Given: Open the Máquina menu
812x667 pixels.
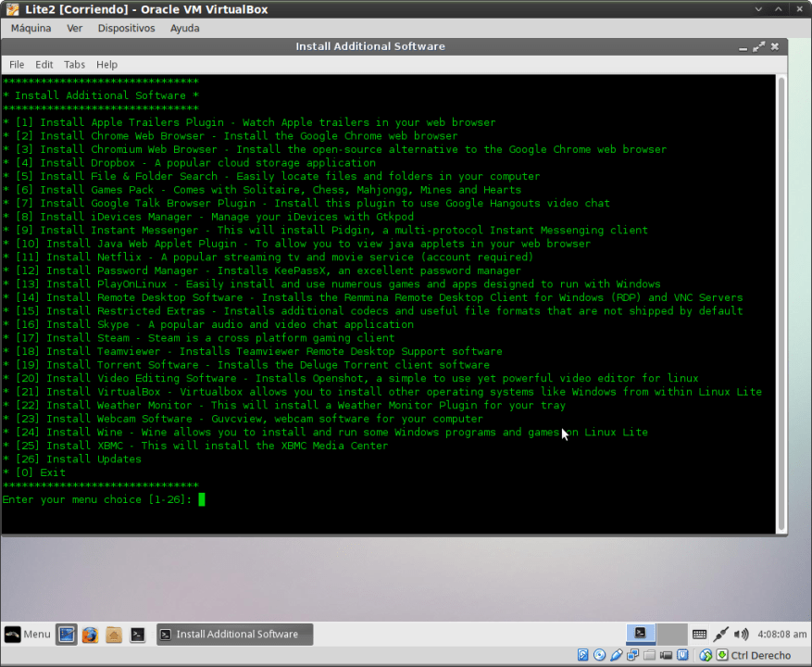Looking at the screenshot, I should pyautogui.click(x=31, y=28).
